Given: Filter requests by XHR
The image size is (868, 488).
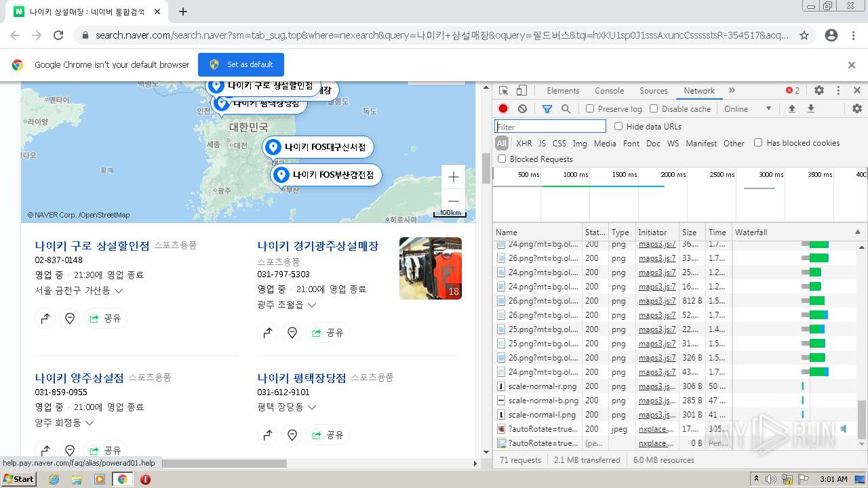Looking at the screenshot, I should pyautogui.click(x=524, y=143).
